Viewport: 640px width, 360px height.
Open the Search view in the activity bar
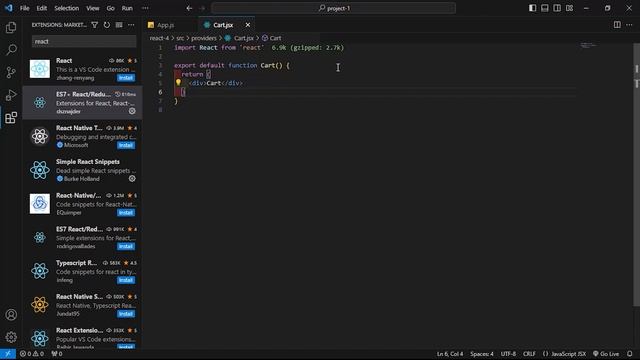tap(11, 50)
